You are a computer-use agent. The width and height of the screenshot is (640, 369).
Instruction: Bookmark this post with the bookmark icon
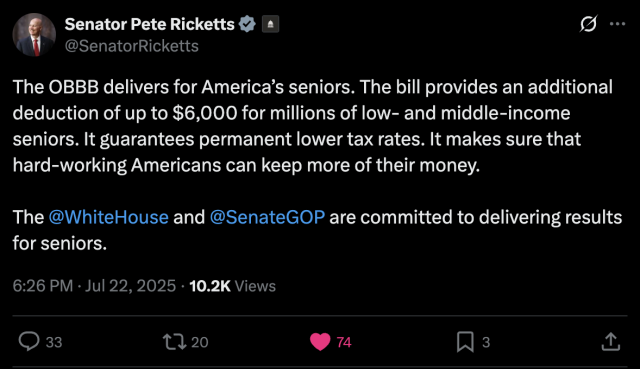pyautogui.click(x=465, y=342)
